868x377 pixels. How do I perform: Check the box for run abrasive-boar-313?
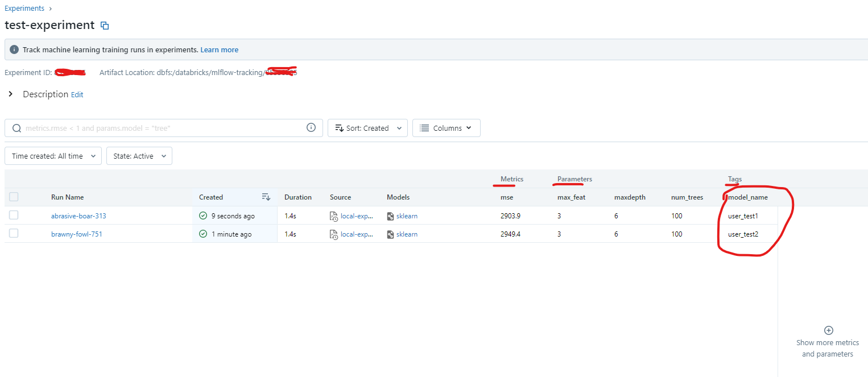(14, 216)
